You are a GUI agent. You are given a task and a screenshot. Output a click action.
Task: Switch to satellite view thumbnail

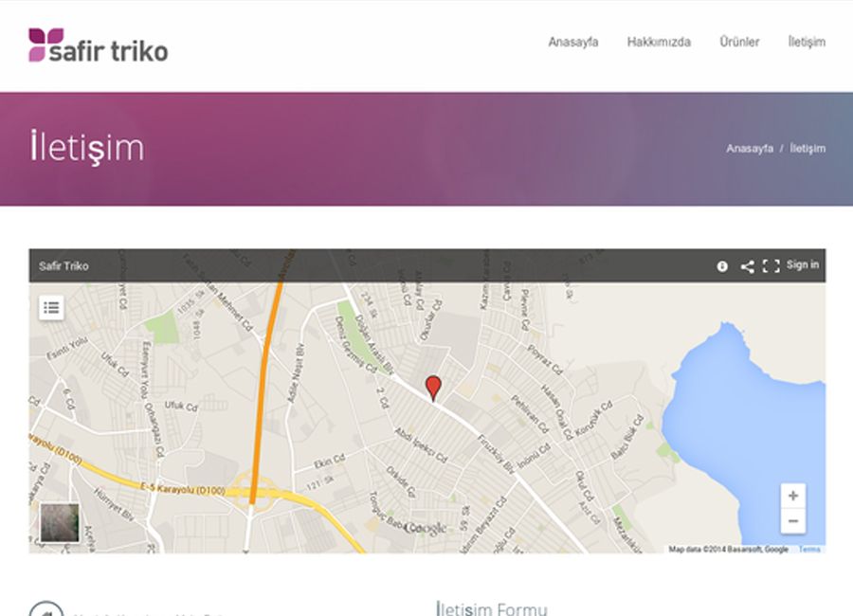59,522
